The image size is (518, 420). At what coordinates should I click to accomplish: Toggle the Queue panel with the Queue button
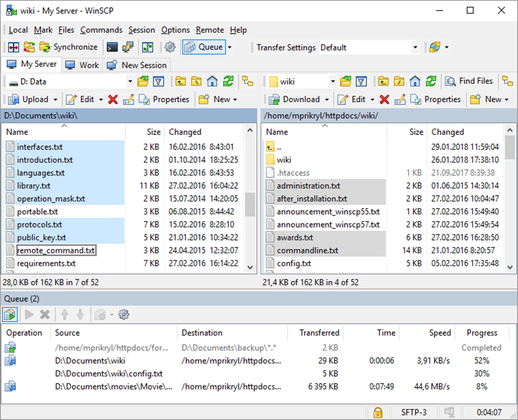pos(204,47)
